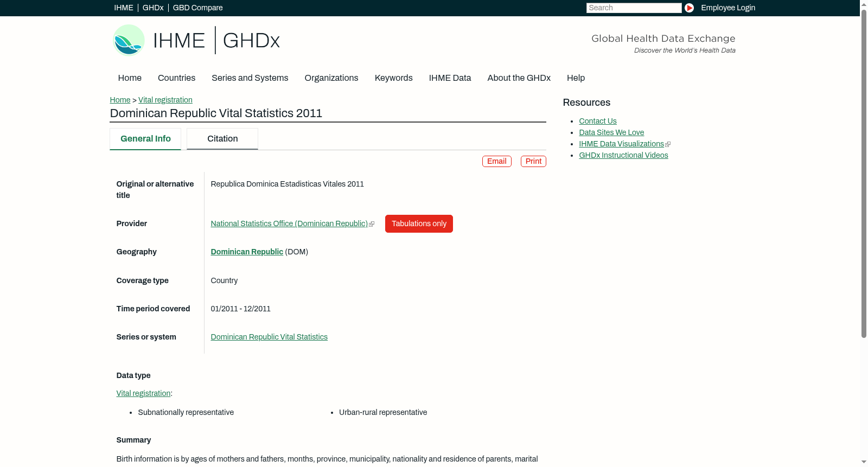Click the 'Data type' heading
868x467 pixels.
pos(133,375)
